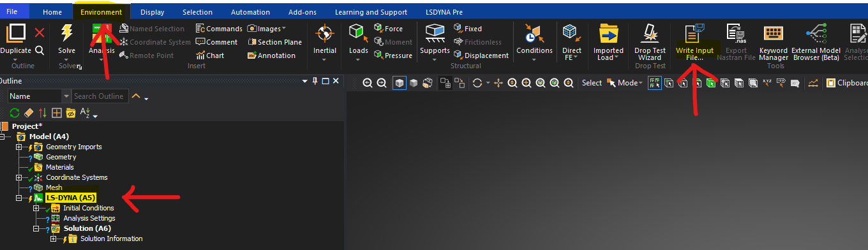Click in the Search Outline field
This screenshot has width=868, height=250.
coord(100,96)
